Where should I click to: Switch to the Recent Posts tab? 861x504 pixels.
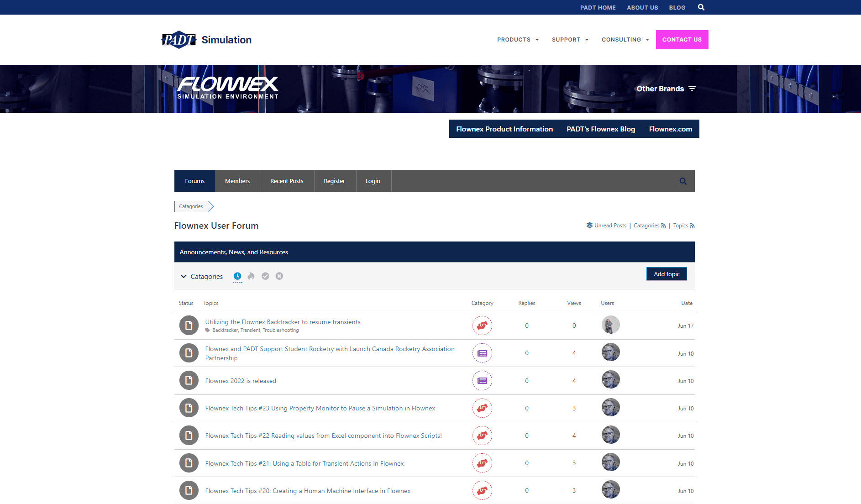pos(287,181)
